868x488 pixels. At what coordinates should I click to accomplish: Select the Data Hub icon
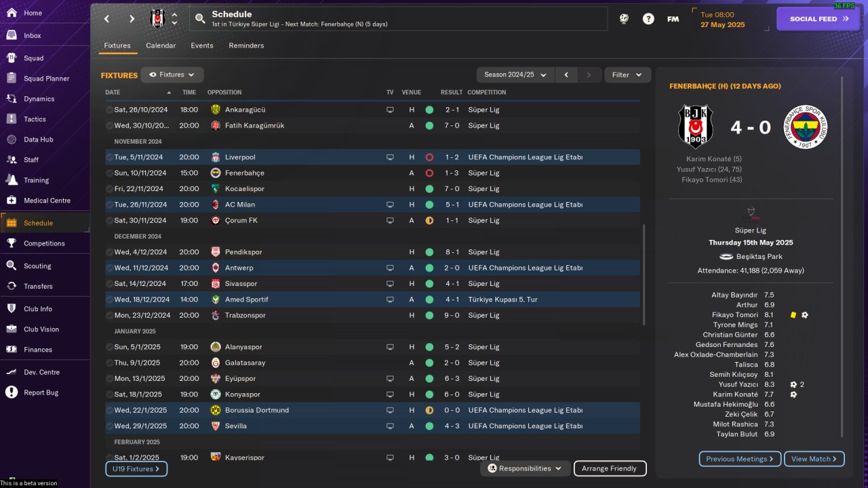[x=12, y=140]
